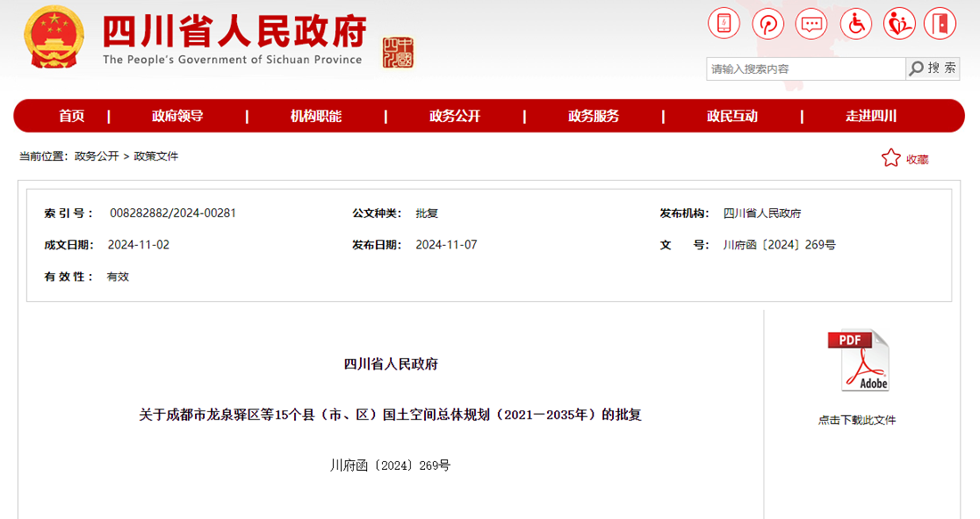Open the circular P-shaped icon link
Screen dimensions: 980x519
(768, 23)
